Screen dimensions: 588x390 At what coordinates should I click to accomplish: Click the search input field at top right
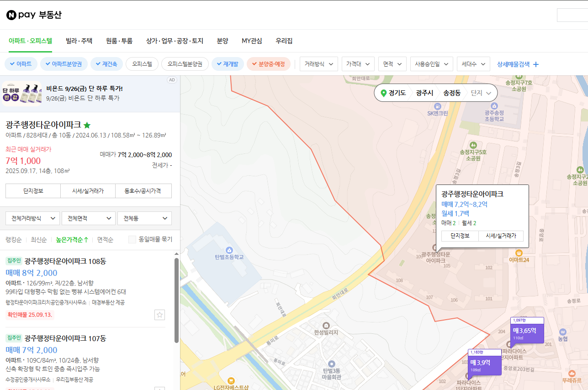click(x=572, y=15)
